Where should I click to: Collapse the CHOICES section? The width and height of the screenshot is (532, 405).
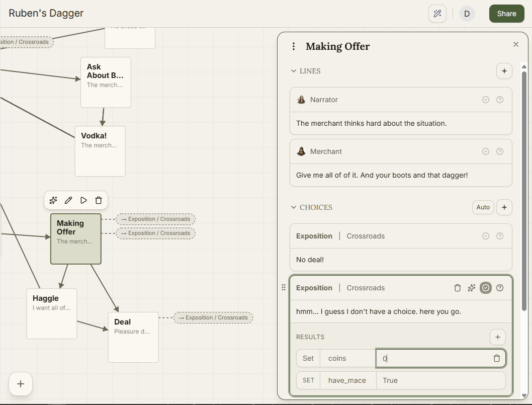pyautogui.click(x=294, y=207)
